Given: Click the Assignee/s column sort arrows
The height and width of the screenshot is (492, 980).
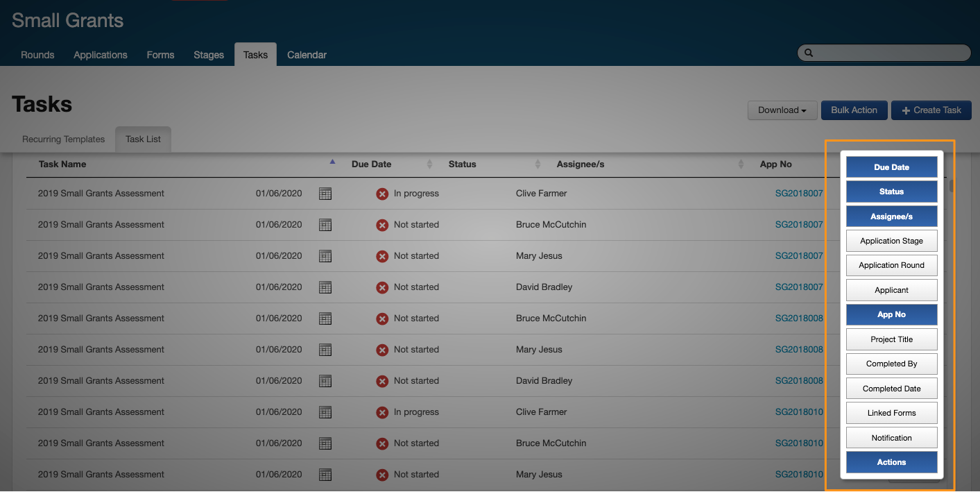Looking at the screenshot, I should (x=741, y=164).
